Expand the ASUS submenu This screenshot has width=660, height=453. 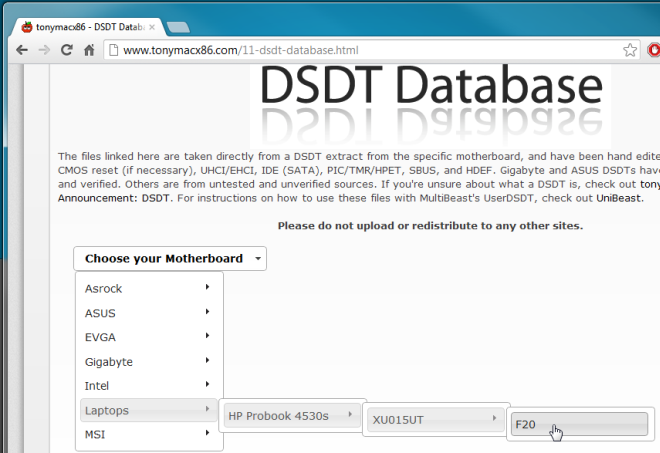click(x=148, y=313)
